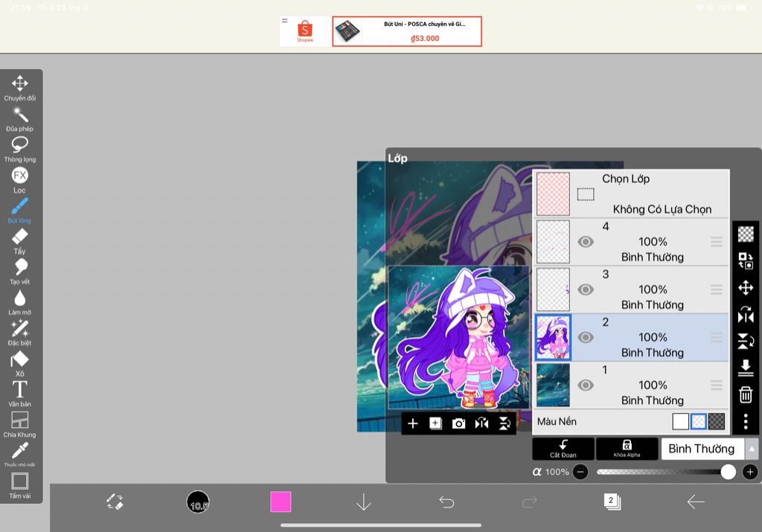Choose light transparent background swatch
762x532 pixels.
click(x=698, y=422)
